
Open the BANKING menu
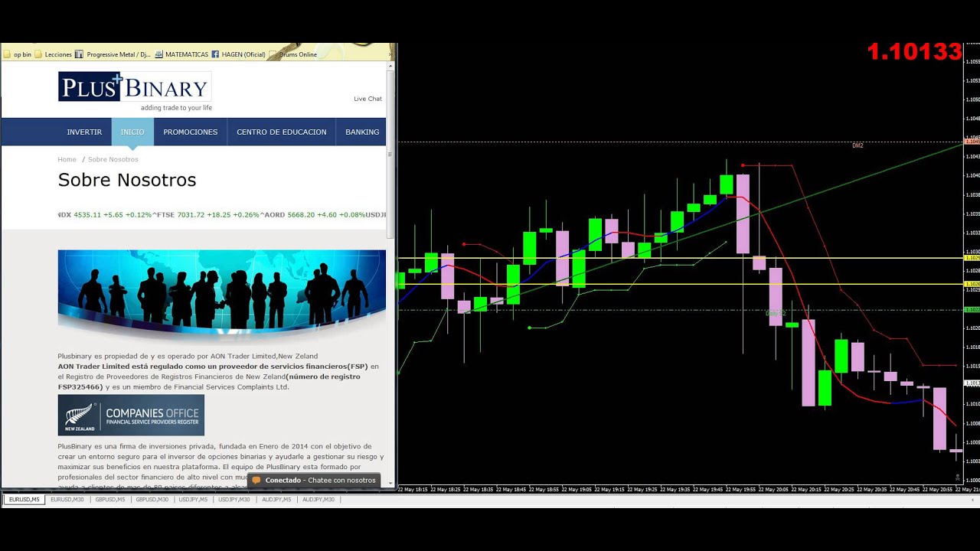362,132
